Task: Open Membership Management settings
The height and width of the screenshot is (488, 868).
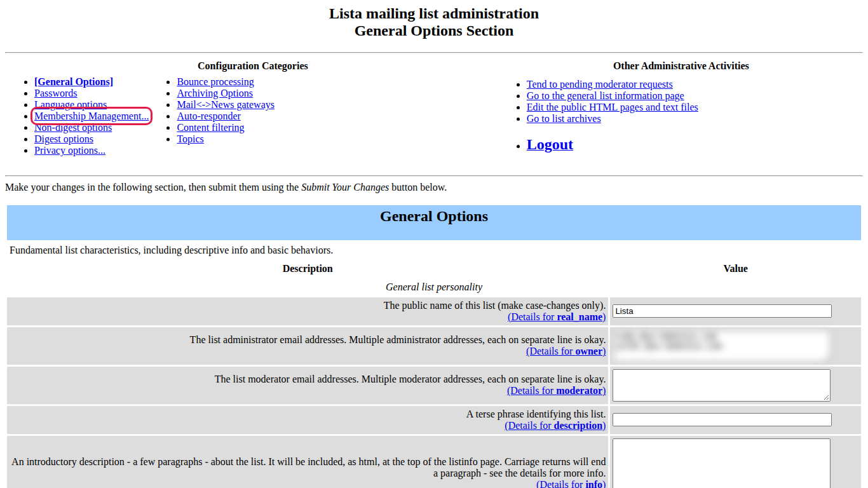Action: tap(92, 116)
